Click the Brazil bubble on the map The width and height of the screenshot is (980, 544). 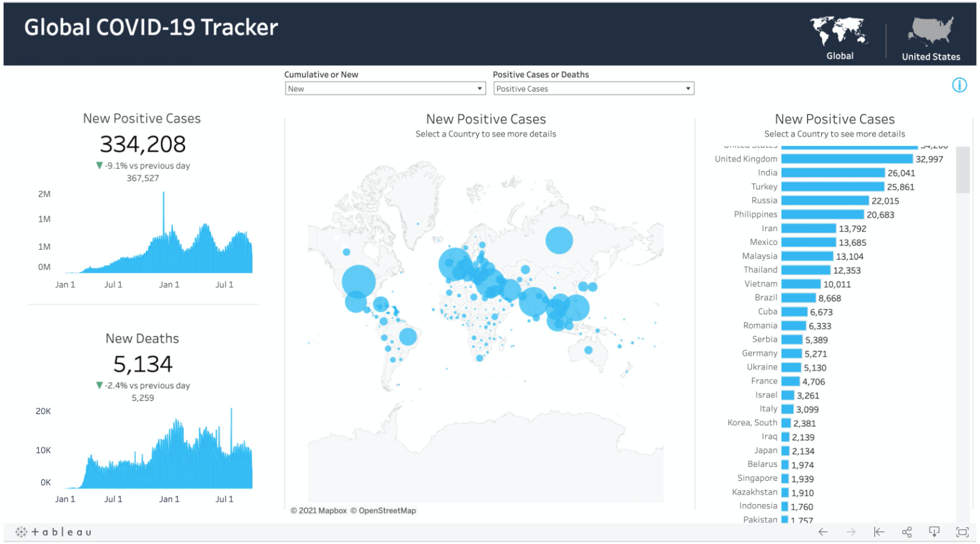[407, 337]
